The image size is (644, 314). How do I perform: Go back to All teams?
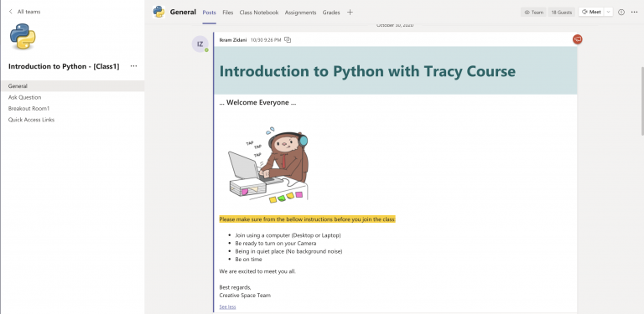(x=24, y=12)
